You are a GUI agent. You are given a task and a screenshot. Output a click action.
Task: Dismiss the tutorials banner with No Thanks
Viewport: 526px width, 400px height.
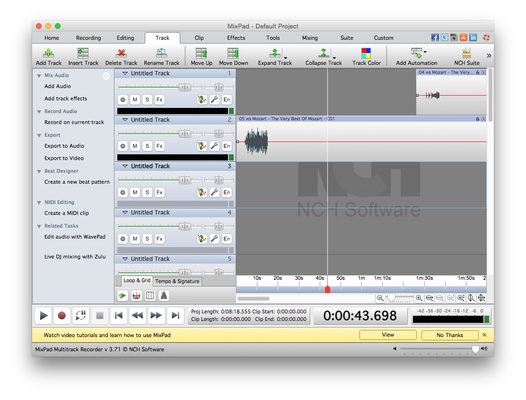(450, 335)
